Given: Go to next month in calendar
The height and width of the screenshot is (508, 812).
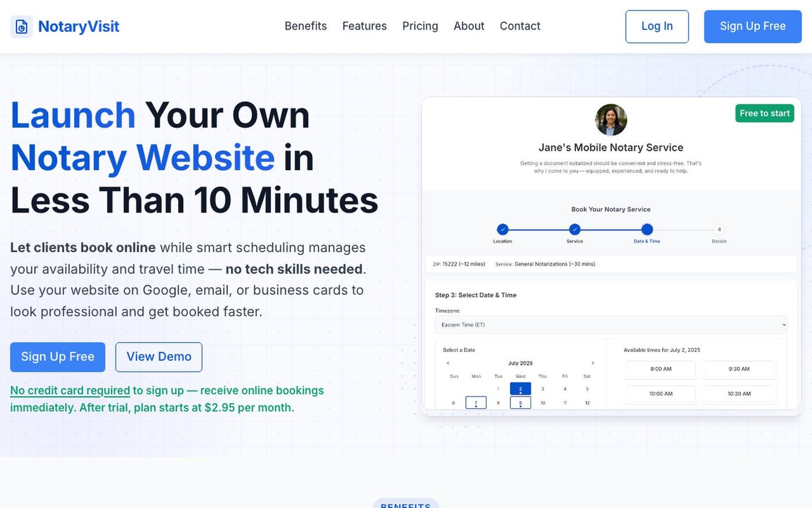Looking at the screenshot, I should pyautogui.click(x=593, y=363).
